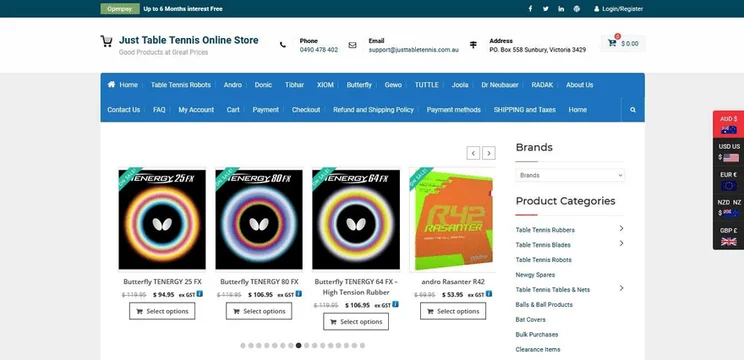Open the Dr Neubauer brand menu
Screen dimensions: 744x360
pos(500,85)
